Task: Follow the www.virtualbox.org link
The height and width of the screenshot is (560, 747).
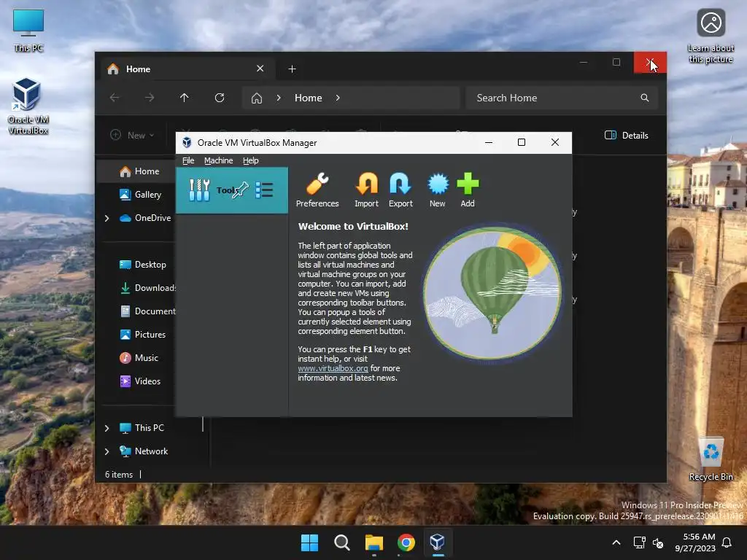Action: click(x=333, y=368)
